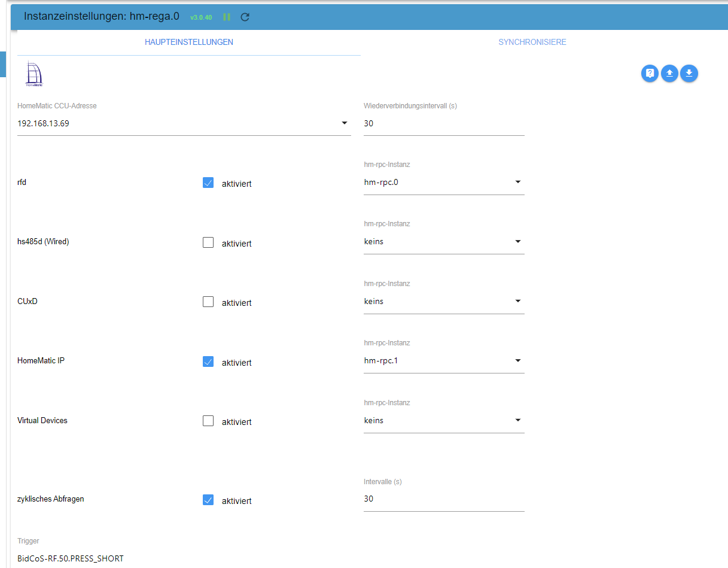
Task: Restart the hm-rega.0 instance
Action: click(245, 17)
